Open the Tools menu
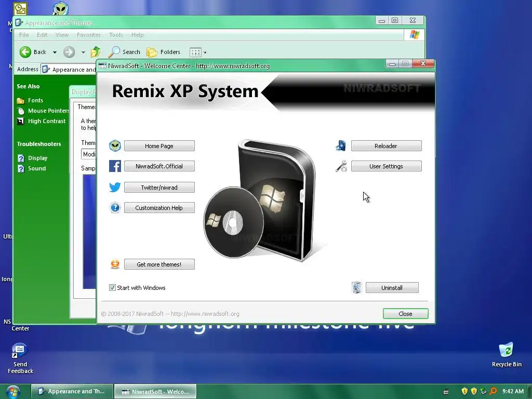This screenshot has height=399, width=532. (116, 35)
